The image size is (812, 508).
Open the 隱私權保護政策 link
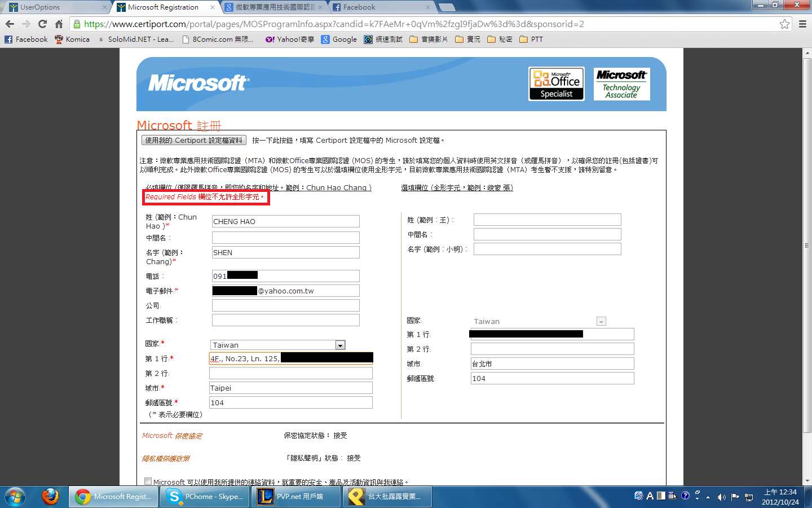(x=166, y=458)
